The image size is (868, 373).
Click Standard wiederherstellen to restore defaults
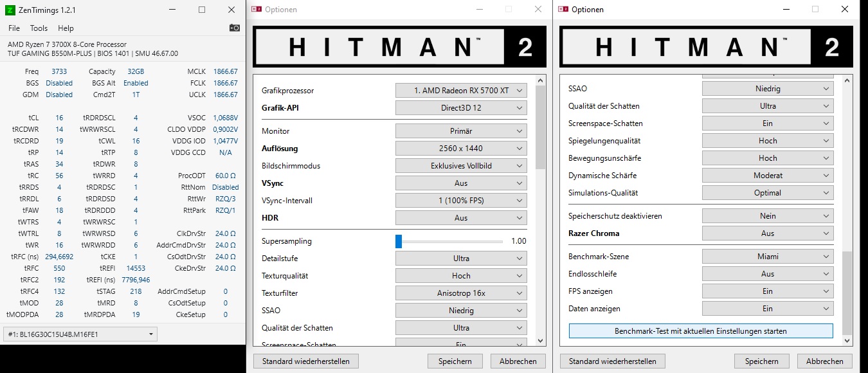pos(305,361)
